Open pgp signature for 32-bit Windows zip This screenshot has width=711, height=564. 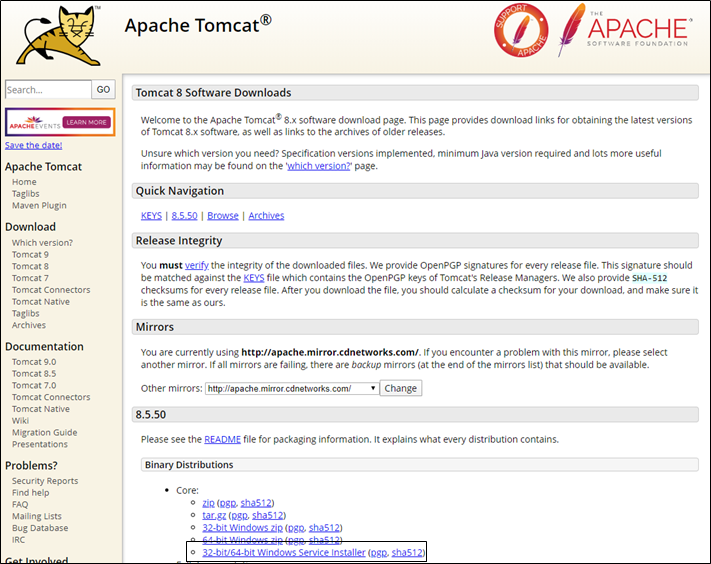pos(296,528)
